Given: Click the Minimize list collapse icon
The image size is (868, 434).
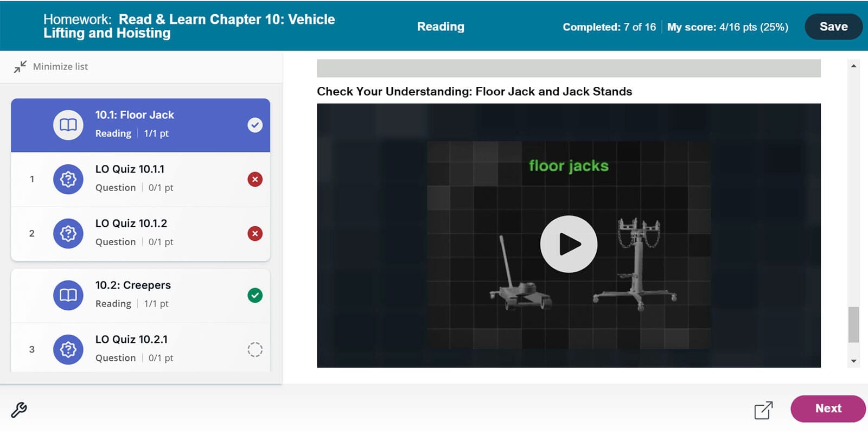Looking at the screenshot, I should coord(20,67).
